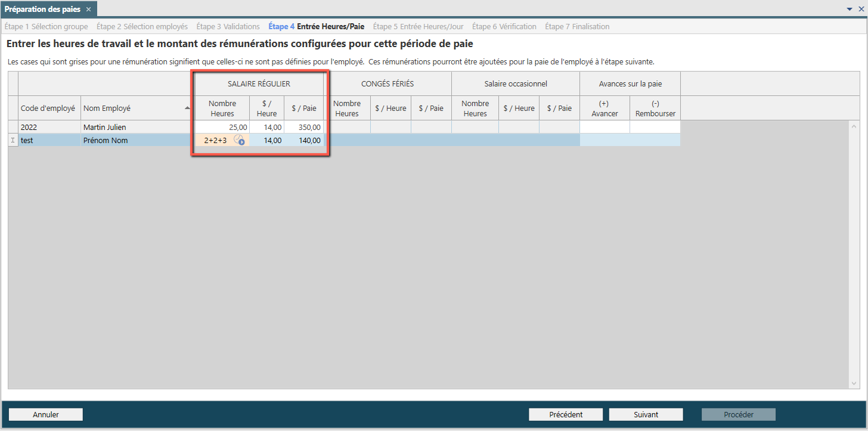The width and height of the screenshot is (868, 431).
Task: Open Étape 7 Finalisation step
Action: point(577,26)
